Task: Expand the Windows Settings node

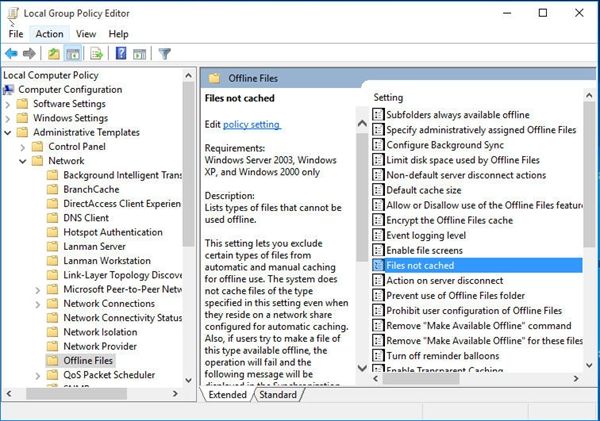Action: (7, 118)
